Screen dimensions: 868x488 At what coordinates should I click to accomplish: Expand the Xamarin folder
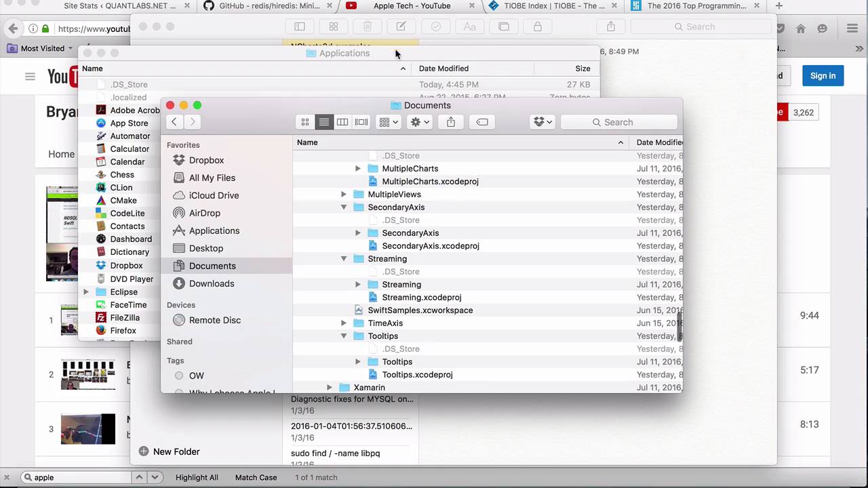[329, 388]
